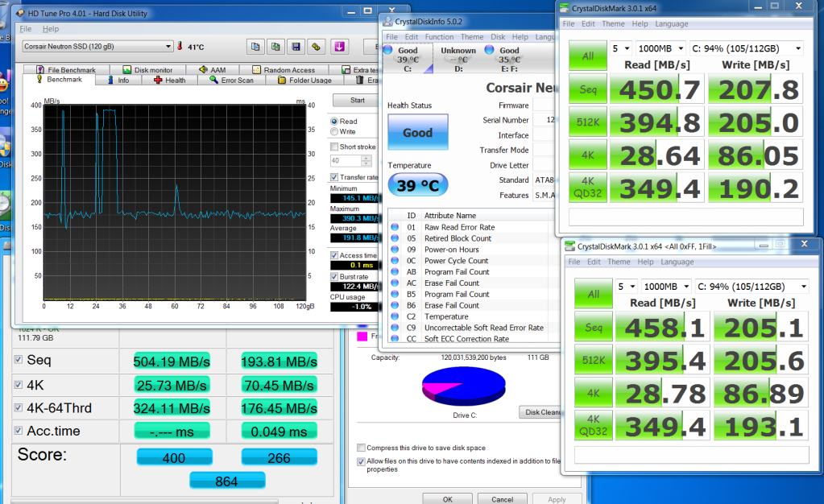The image size is (824, 504).
Task: Open the Function menu in CrystalDiskInfo
Action: click(x=439, y=37)
